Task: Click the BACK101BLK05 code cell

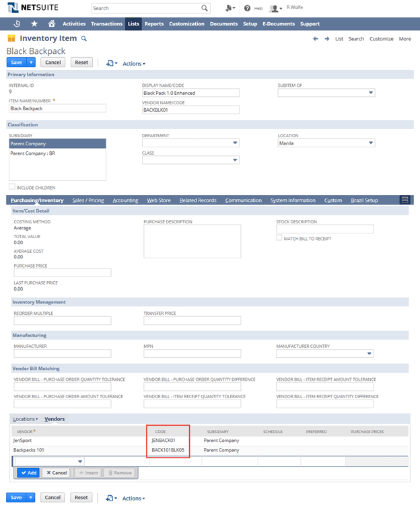Action: (168, 450)
